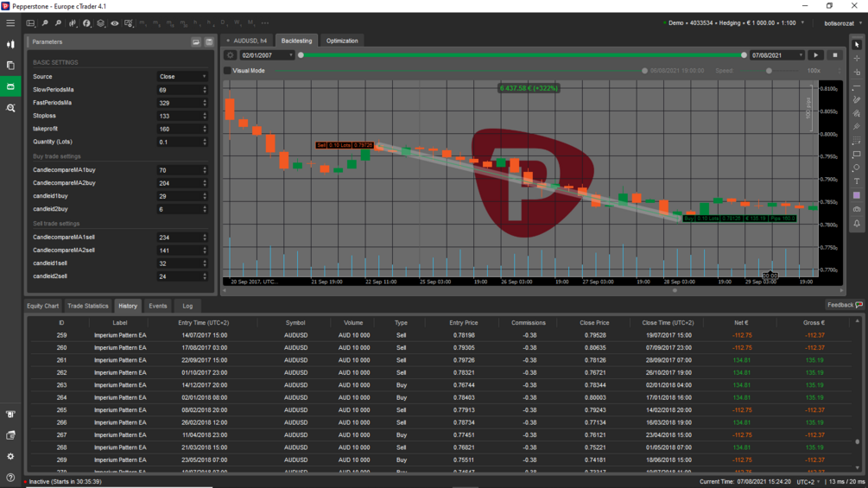Open the UTC+2 time zone dropdown
This screenshot has width=868, height=488.
(x=808, y=482)
